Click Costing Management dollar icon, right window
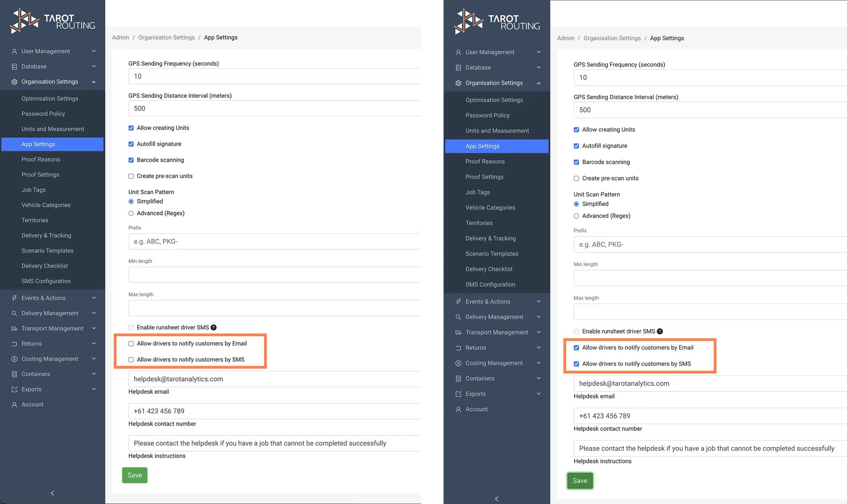 (458, 363)
